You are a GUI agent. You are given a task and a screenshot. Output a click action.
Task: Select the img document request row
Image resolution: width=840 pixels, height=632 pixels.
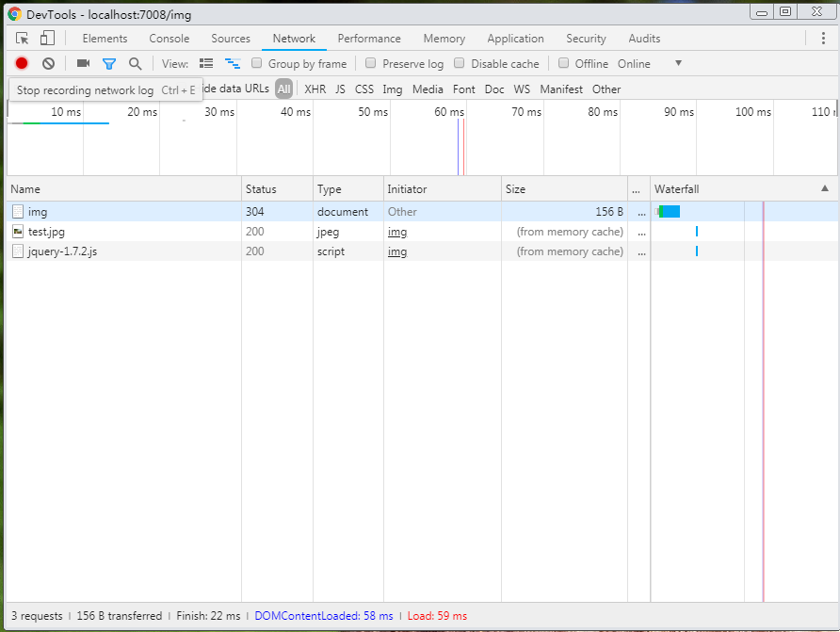point(422,212)
